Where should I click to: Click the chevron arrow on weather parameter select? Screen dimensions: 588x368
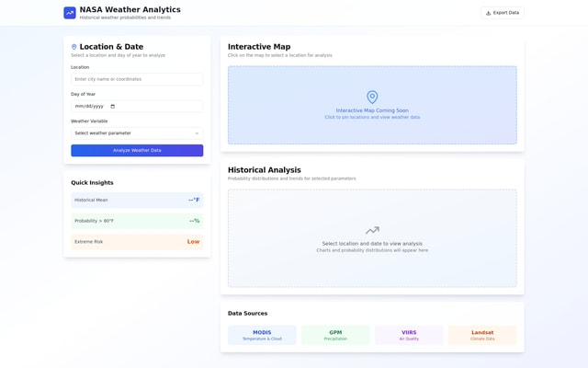[x=197, y=133]
